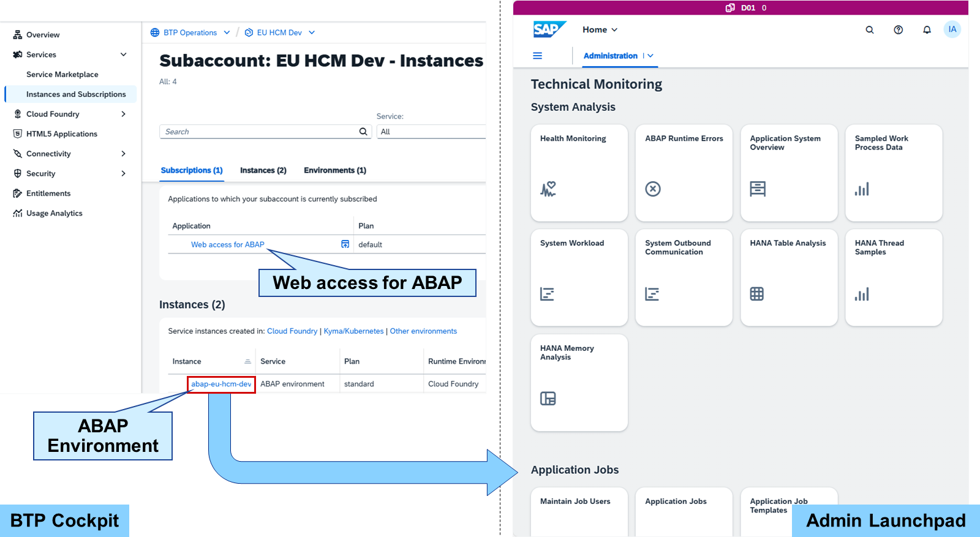Switch to Instances (2) tab
Screen dimensions: 980x537
pos(263,170)
